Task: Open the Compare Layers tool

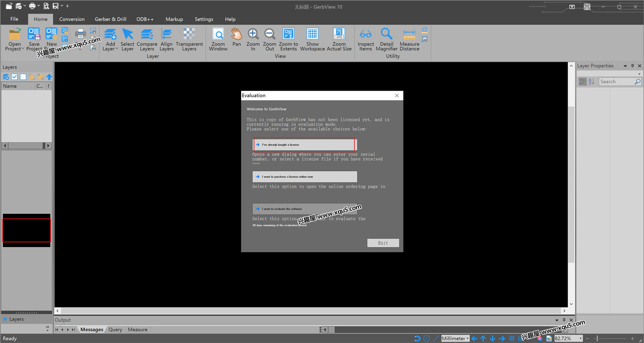Action: [x=147, y=39]
